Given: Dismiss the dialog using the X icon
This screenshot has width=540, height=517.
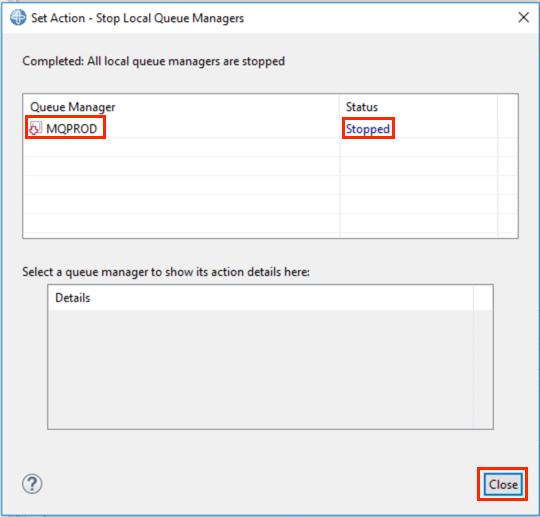Looking at the screenshot, I should pos(523,17).
